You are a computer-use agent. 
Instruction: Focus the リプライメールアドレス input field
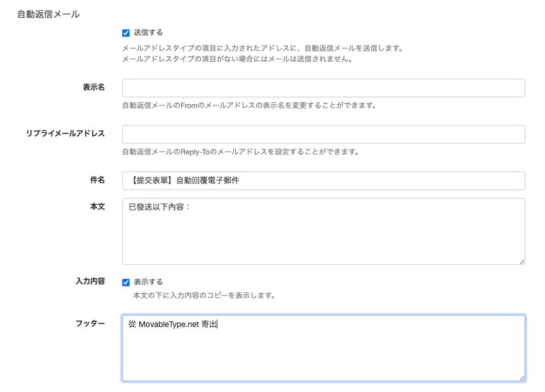(x=323, y=135)
